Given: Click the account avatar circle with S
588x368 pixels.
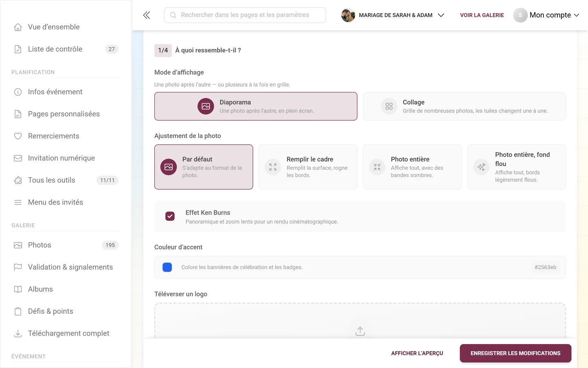Looking at the screenshot, I should pos(520,15).
